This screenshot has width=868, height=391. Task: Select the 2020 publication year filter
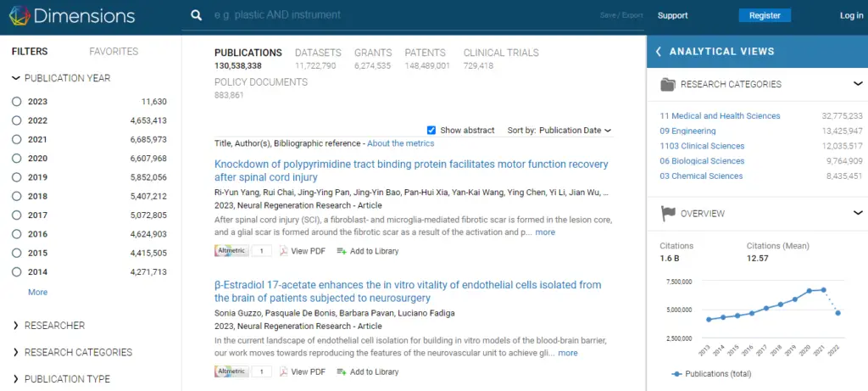coord(17,158)
